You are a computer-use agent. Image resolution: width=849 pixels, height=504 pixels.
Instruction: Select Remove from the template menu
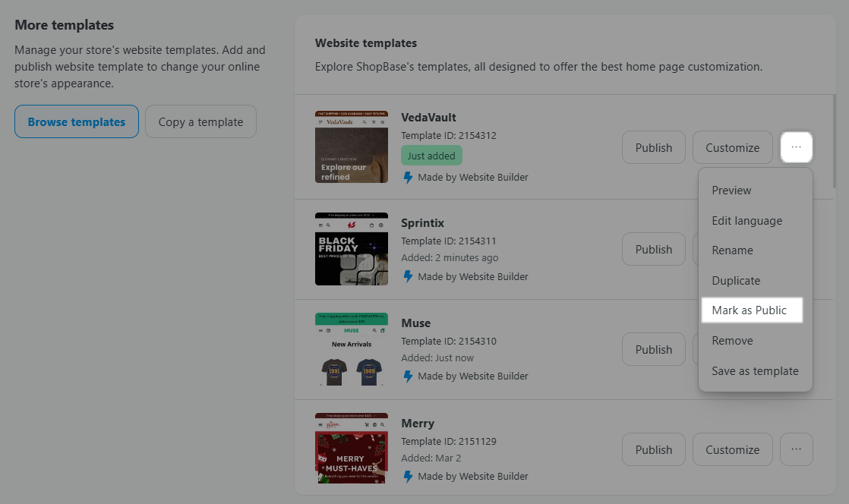(x=732, y=341)
